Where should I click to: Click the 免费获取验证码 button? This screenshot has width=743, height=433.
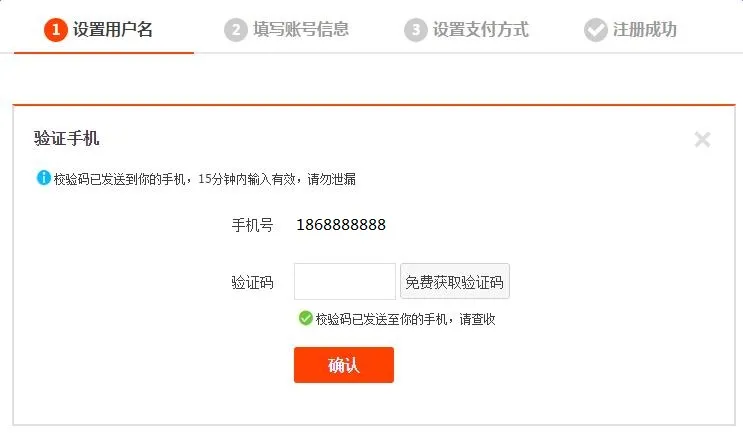pyautogui.click(x=455, y=281)
